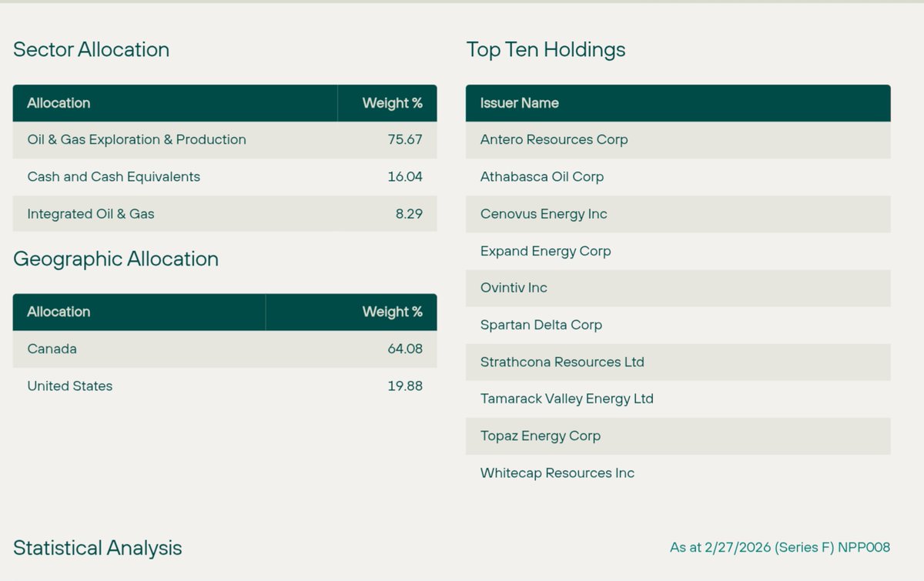Viewport: 924px width, 581px height.
Task: Select Tamarack Valley Energy Ltd holding
Action: point(678,399)
